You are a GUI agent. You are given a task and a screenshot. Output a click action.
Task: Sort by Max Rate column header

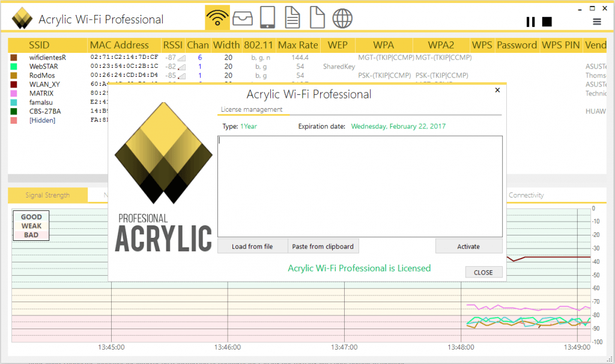coord(298,45)
